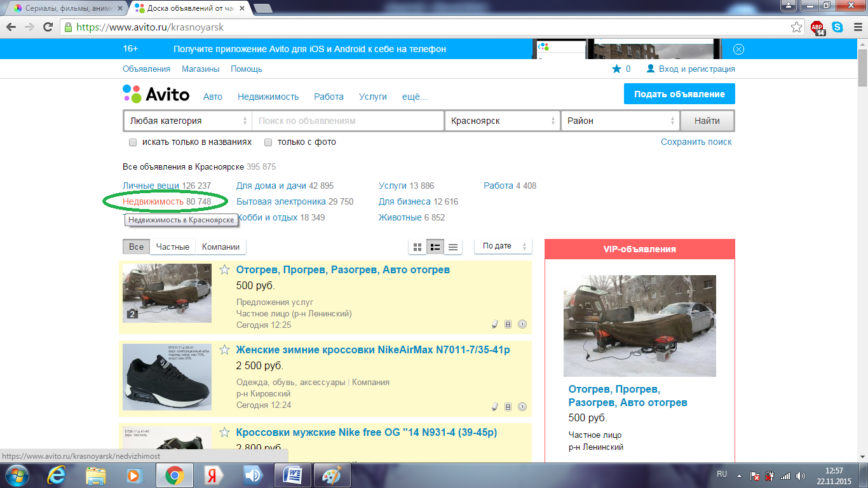This screenshot has height=488, width=868.
Task: Open the Район district dropdown
Action: 620,121
